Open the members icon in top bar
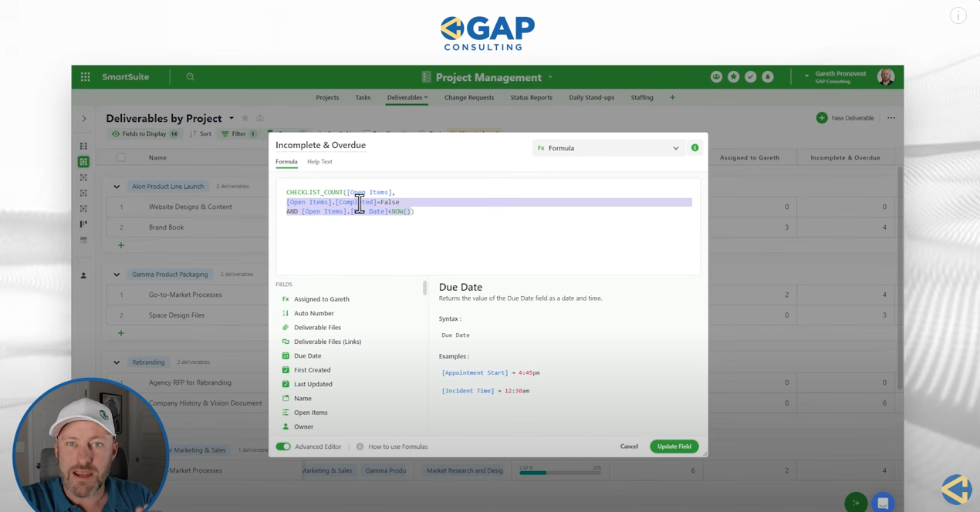 coord(716,77)
